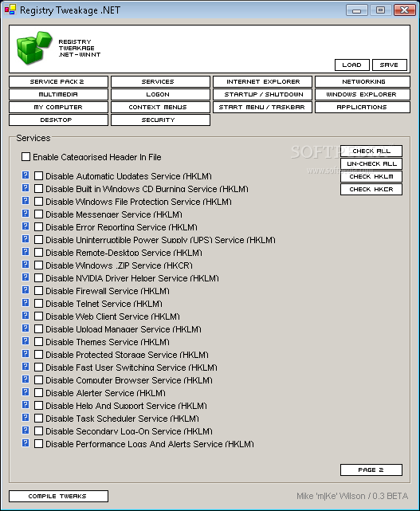Open help icon for Themes Service

tap(26, 341)
